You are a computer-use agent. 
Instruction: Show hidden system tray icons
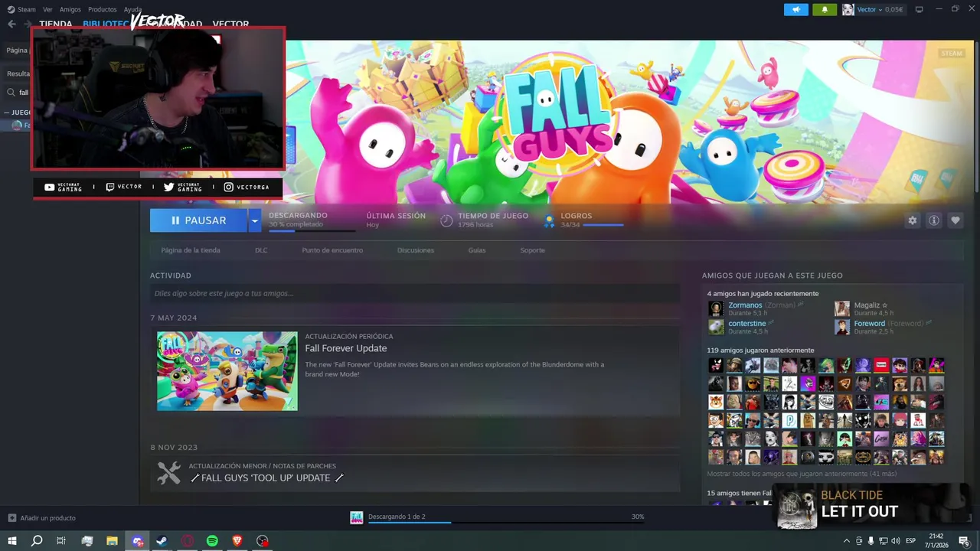pos(846,541)
